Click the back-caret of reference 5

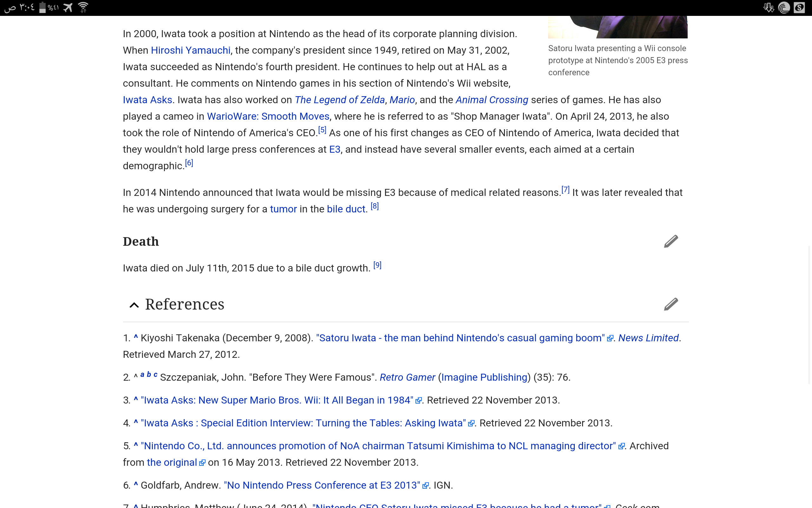click(x=136, y=445)
